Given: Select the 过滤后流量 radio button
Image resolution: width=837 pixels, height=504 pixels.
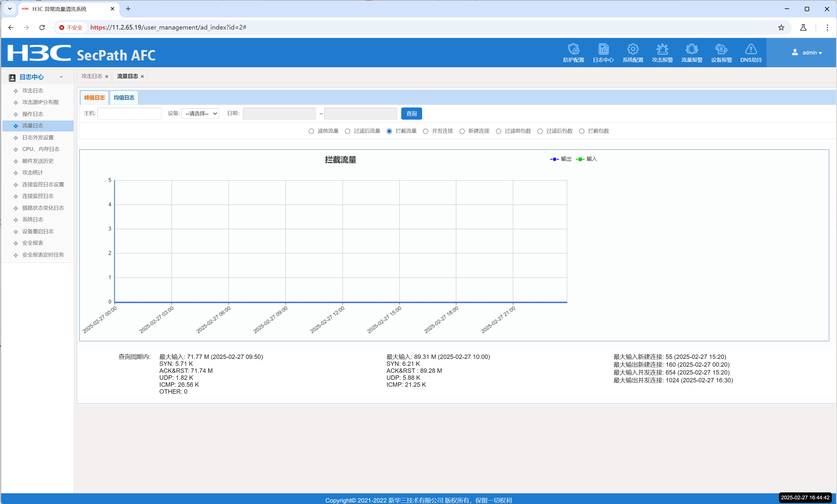Looking at the screenshot, I should pyautogui.click(x=348, y=131).
